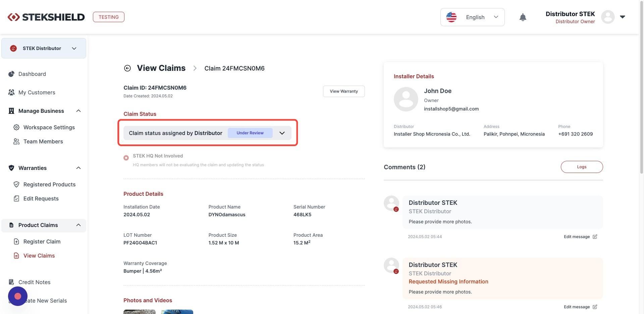Screen dimensions: 644x314
Task: Click the Comments (2) heading
Action: pyautogui.click(x=405, y=167)
